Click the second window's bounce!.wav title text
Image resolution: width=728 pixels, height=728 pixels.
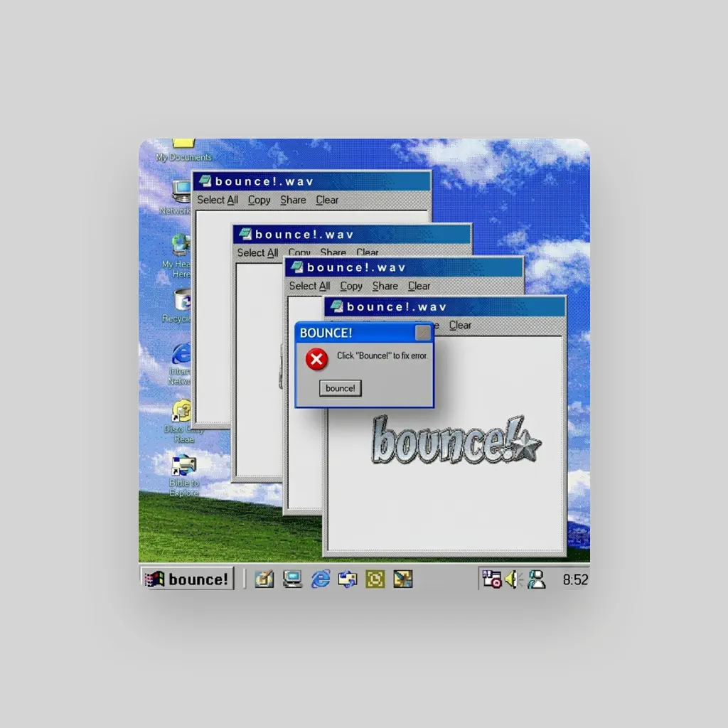pos(304,234)
